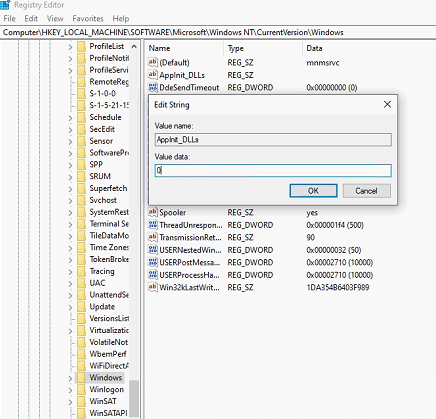436x419 pixels.
Task: Click the (Default) string value icon
Action: click(x=153, y=62)
